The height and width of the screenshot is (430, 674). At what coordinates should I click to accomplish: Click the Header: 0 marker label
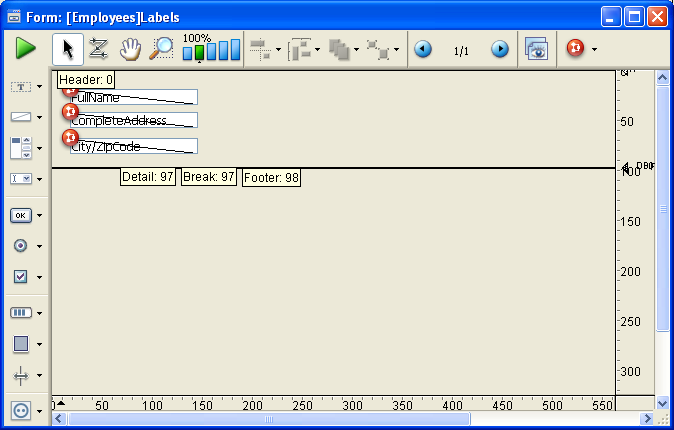click(86, 80)
